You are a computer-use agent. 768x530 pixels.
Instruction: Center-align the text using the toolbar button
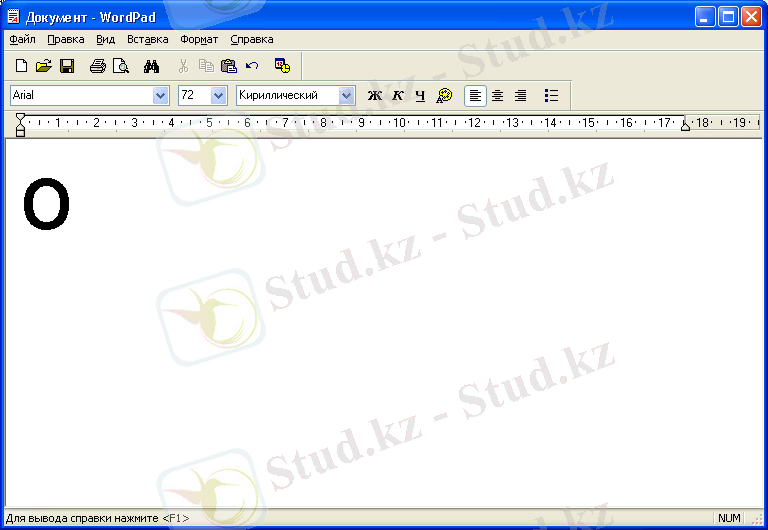[x=497, y=96]
